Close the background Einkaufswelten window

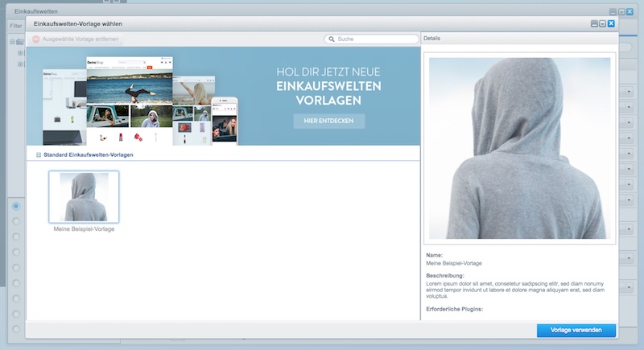pyautogui.click(x=630, y=12)
